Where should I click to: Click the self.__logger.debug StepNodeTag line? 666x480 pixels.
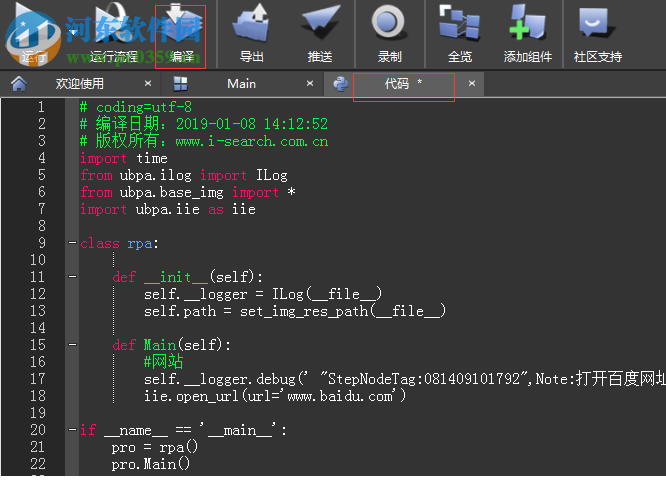point(404,379)
